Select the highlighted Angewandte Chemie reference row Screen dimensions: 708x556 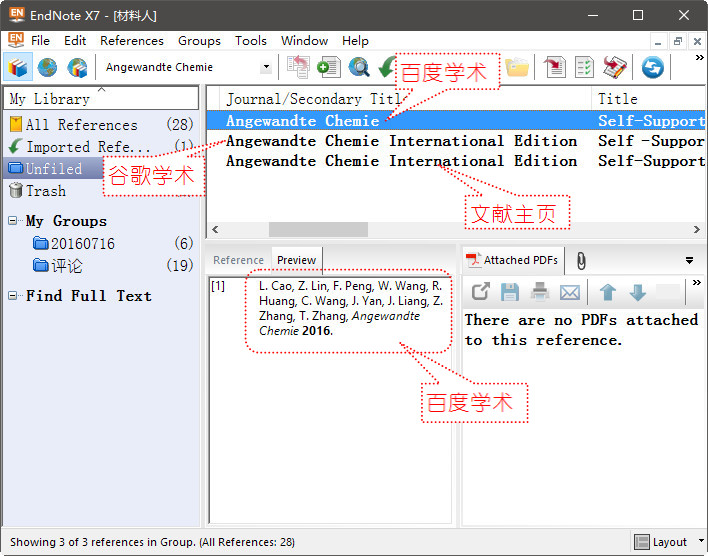tap(456, 121)
